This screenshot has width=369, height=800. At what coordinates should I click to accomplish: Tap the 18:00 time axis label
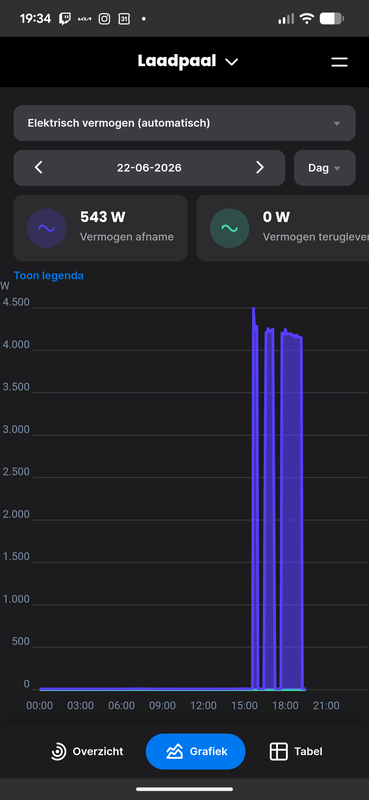coord(285,706)
